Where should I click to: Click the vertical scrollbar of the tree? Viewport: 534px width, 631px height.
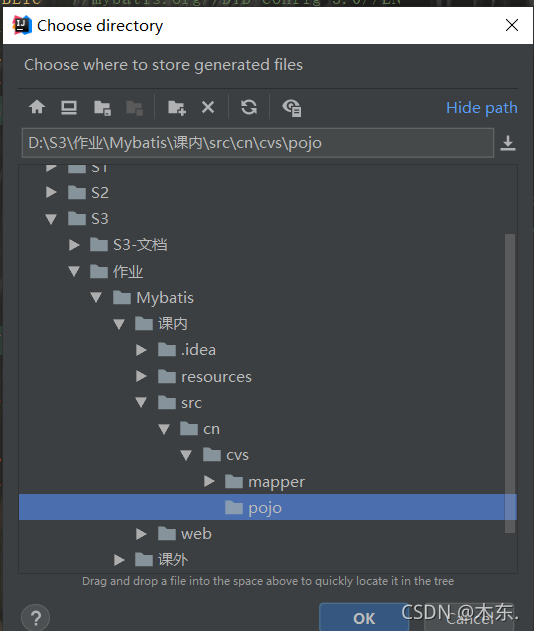coord(510,383)
